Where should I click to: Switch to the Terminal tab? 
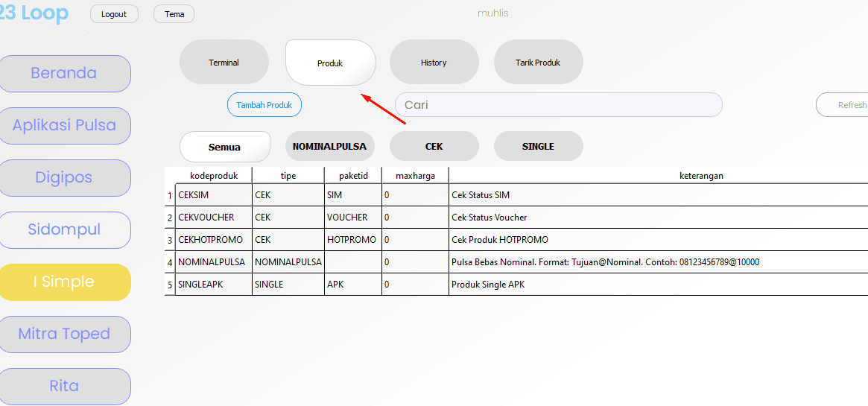224,63
